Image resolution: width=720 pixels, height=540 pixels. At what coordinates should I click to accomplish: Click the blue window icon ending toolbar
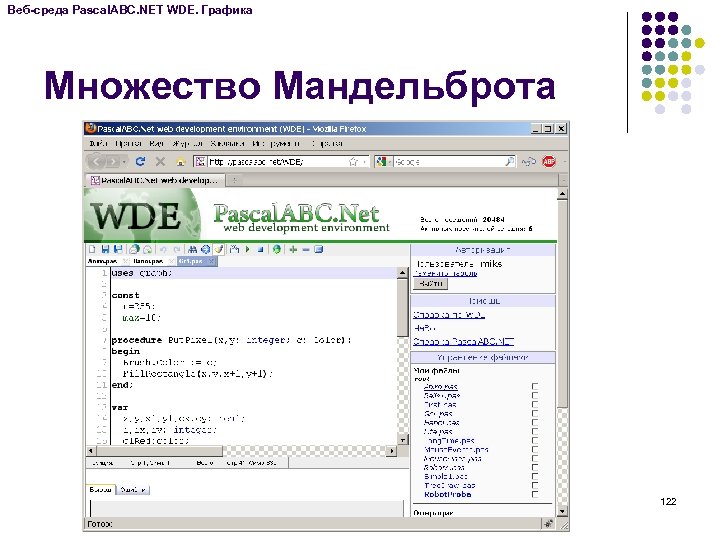coord(319,249)
